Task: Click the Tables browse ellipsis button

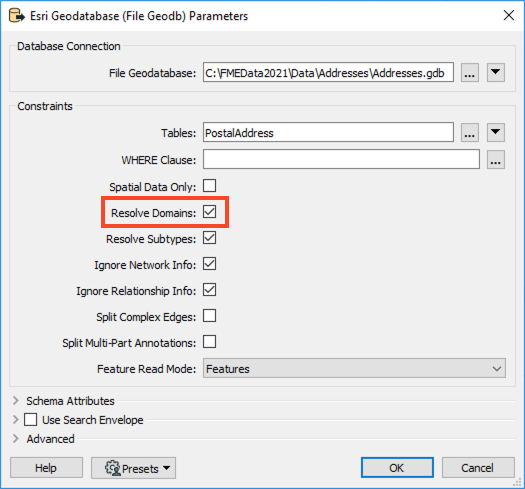Action: coord(469,133)
